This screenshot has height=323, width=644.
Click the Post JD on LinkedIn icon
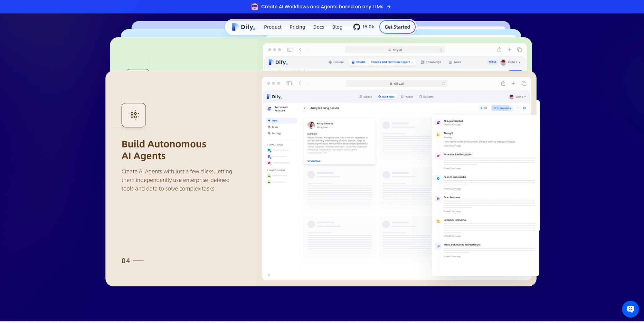click(x=438, y=179)
